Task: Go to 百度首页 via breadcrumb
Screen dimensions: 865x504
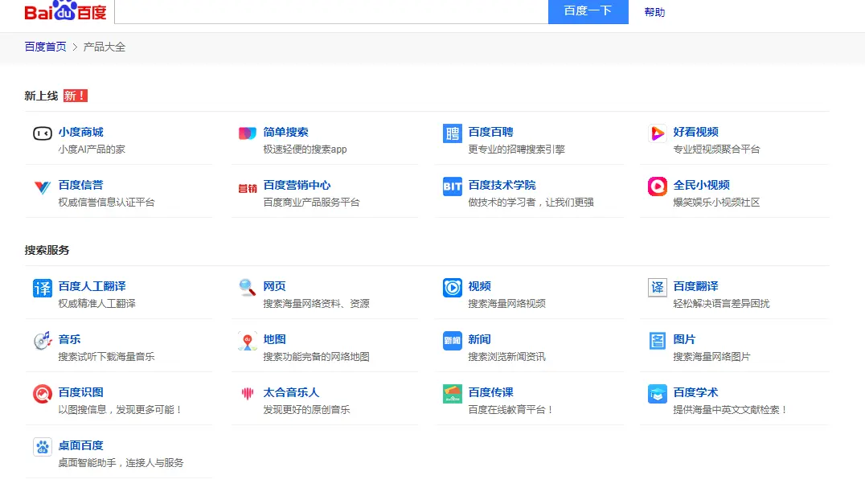Action: 45,47
